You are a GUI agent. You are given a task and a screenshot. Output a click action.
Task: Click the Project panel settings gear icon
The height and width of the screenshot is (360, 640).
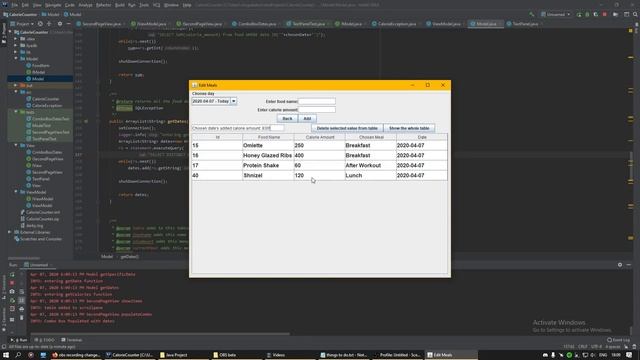pyautogui.click(x=60, y=24)
